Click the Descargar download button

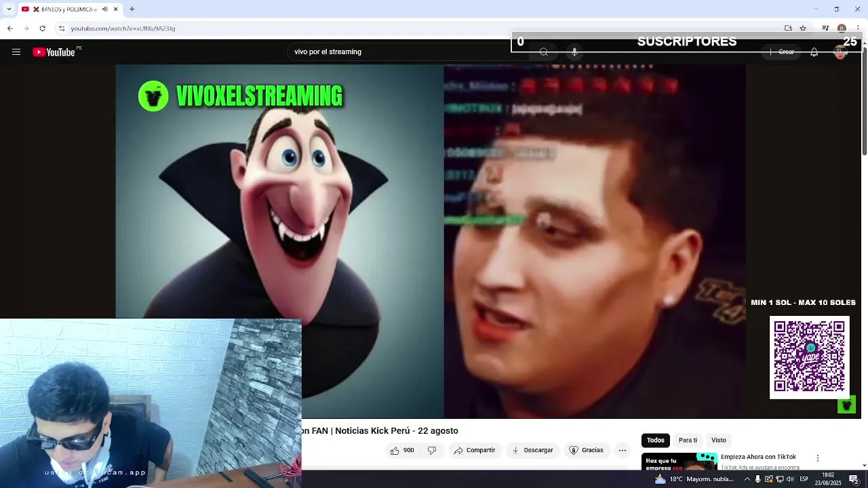(533, 450)
